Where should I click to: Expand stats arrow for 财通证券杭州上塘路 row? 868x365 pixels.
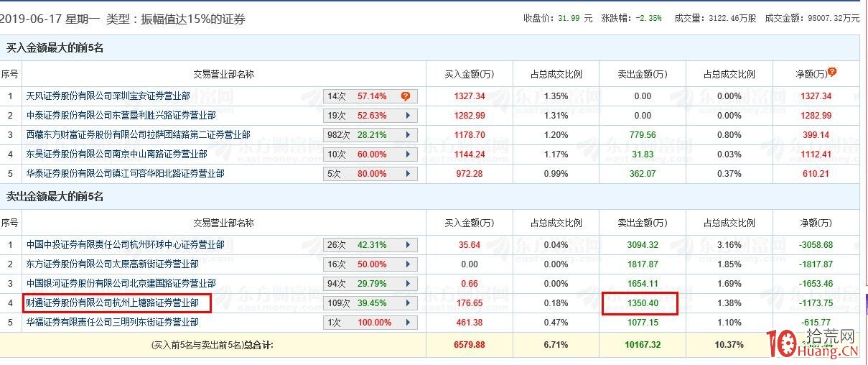pos(408,303)
